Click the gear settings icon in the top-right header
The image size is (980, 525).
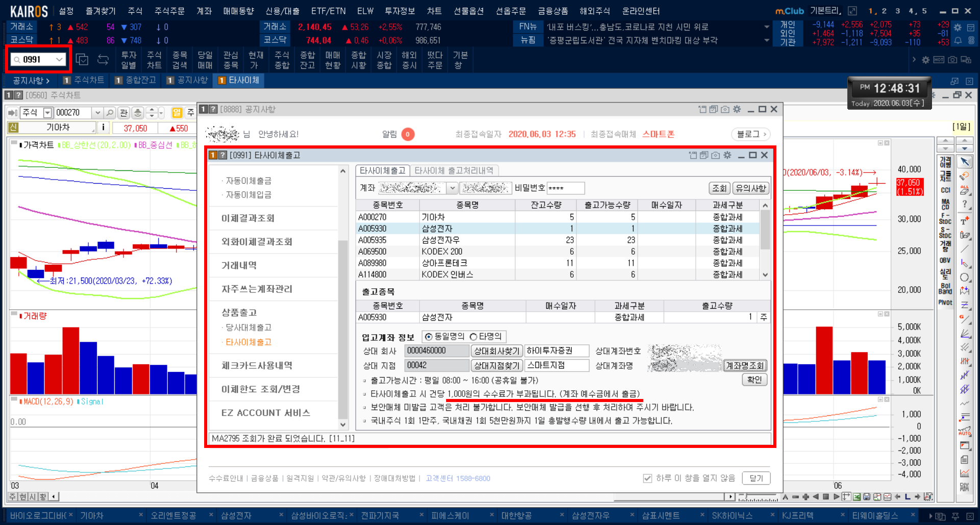pos(958,28)
